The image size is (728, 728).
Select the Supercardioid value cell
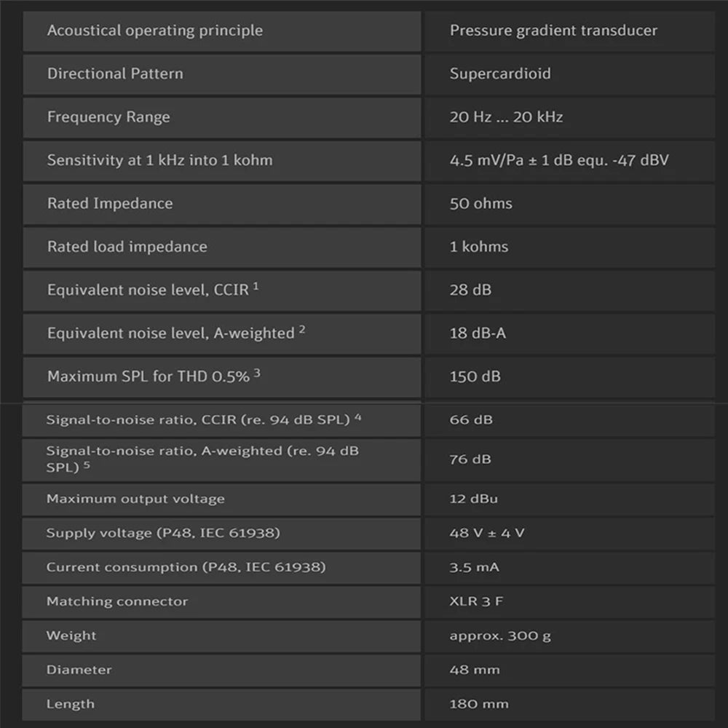click(500, 74)
